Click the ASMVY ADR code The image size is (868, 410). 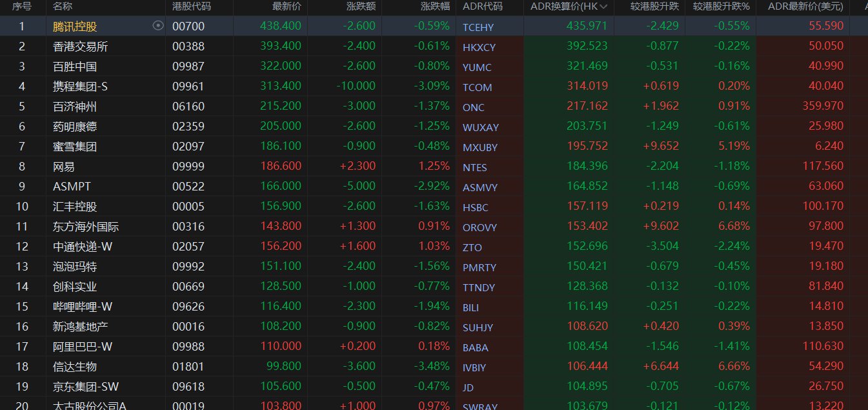point(480,187)
